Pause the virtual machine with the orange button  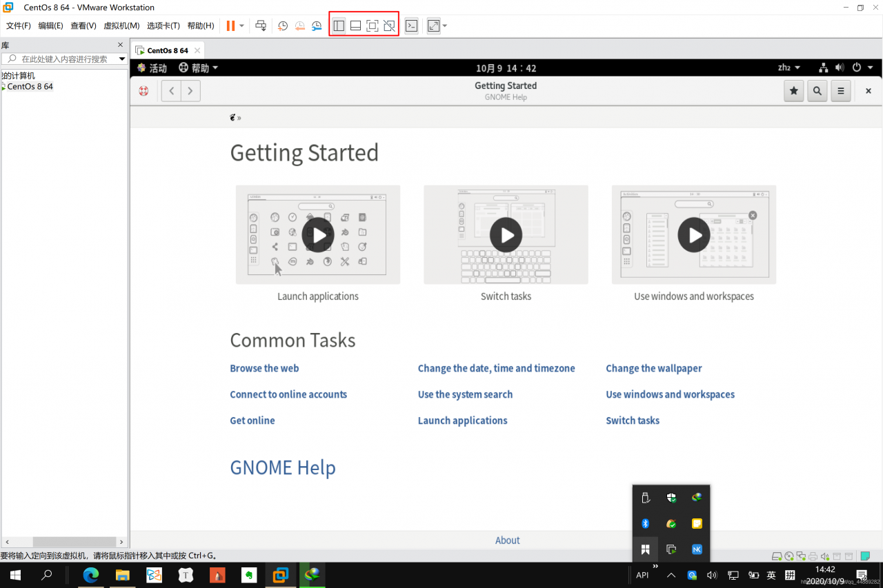[230, 26]
